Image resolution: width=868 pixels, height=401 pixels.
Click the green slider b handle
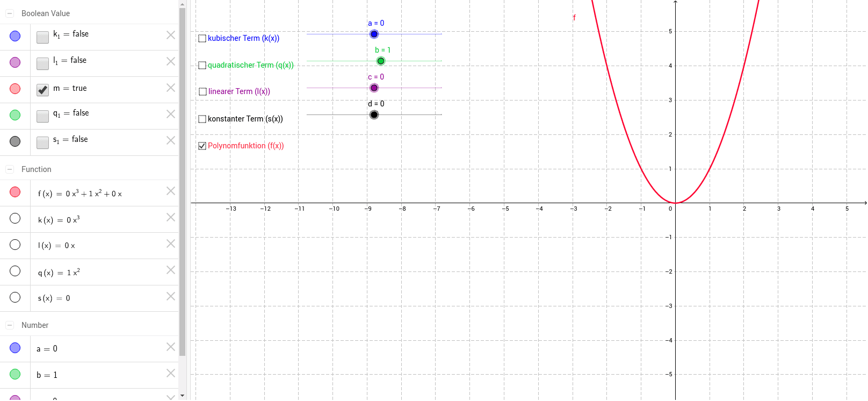tap(381, 61)
